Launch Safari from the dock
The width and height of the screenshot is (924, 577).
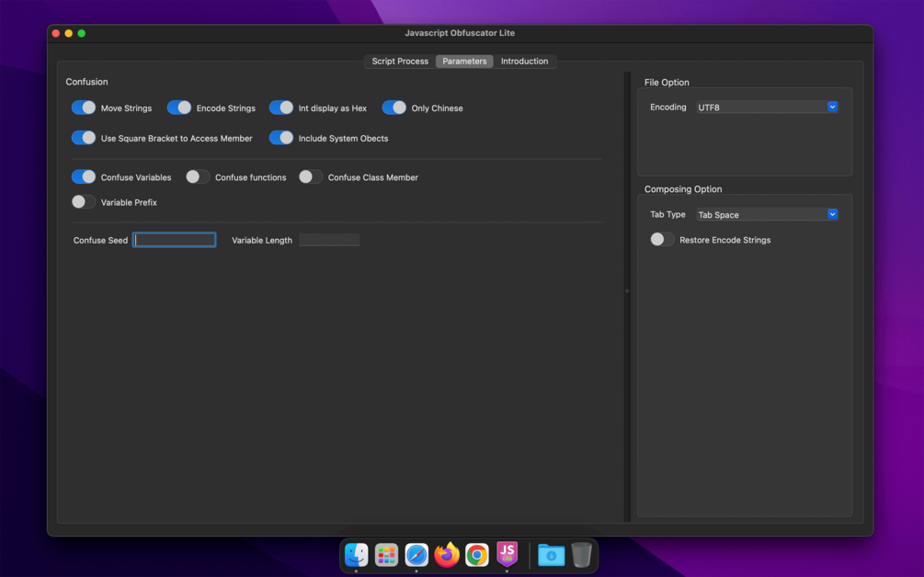click(x=416, y=555)
